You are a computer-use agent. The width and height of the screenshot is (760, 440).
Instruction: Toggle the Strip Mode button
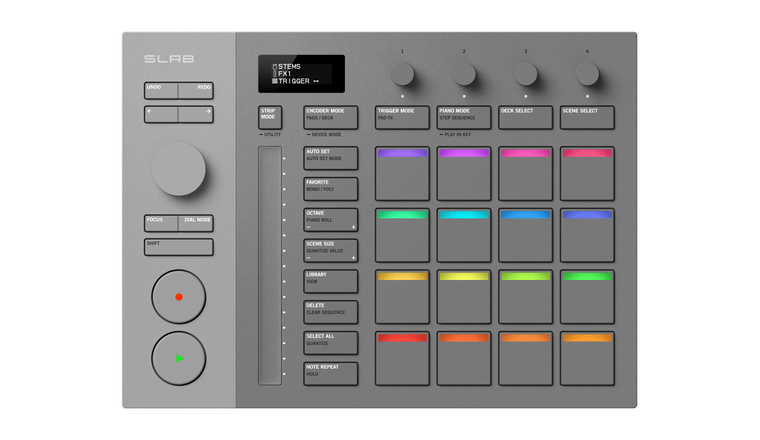(270, 117)
